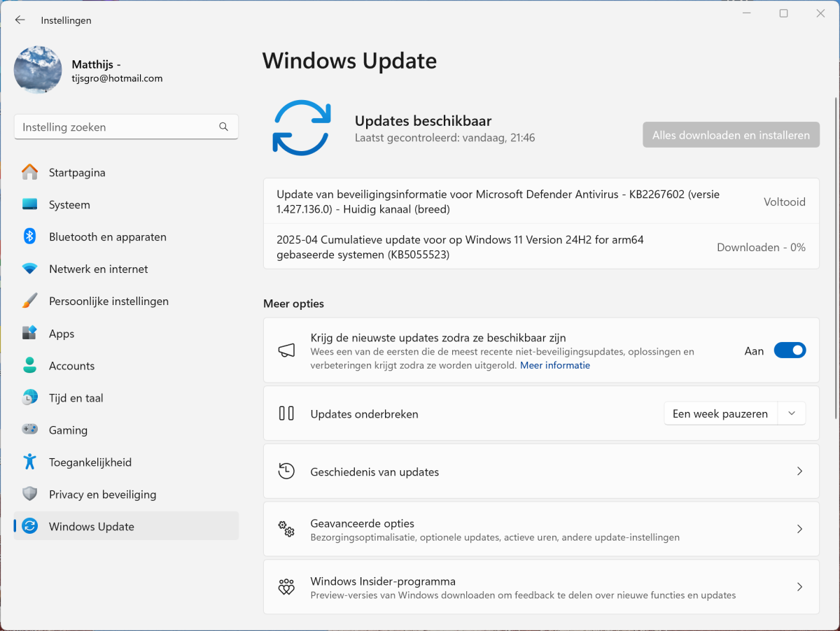Click Alles downloaden en installeren button
The width and height of the screenshot is (840, 631).
(731, 135)
